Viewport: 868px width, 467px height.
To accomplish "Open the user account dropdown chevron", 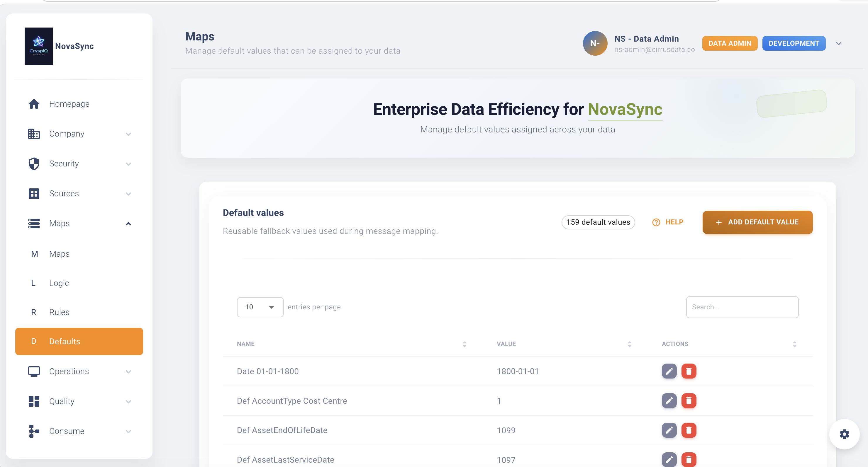I will [839, 43].
